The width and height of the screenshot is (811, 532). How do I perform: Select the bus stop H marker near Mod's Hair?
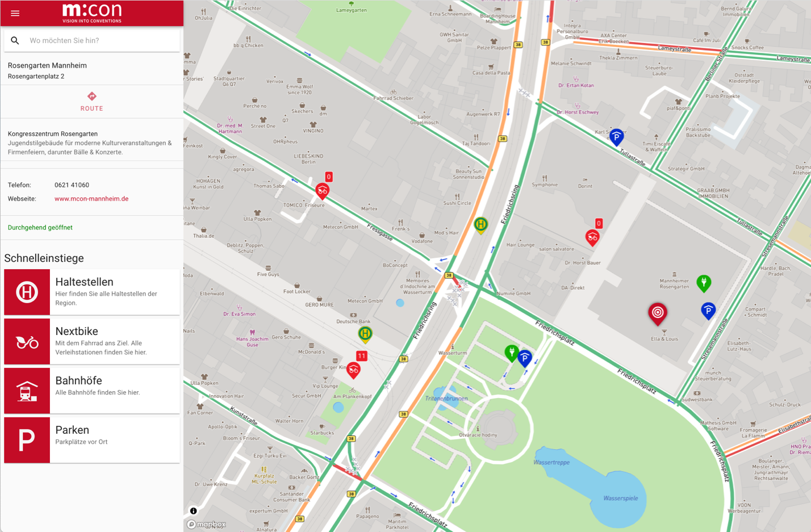click(x=481, y=225)
